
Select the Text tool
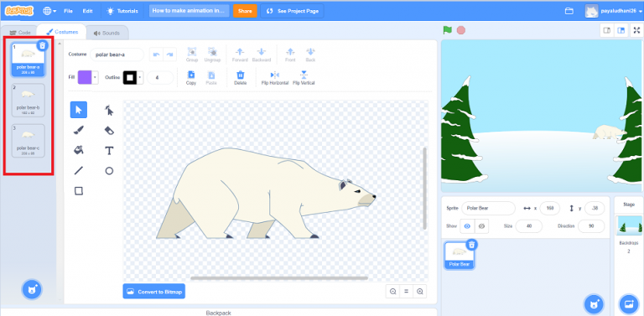109,150
